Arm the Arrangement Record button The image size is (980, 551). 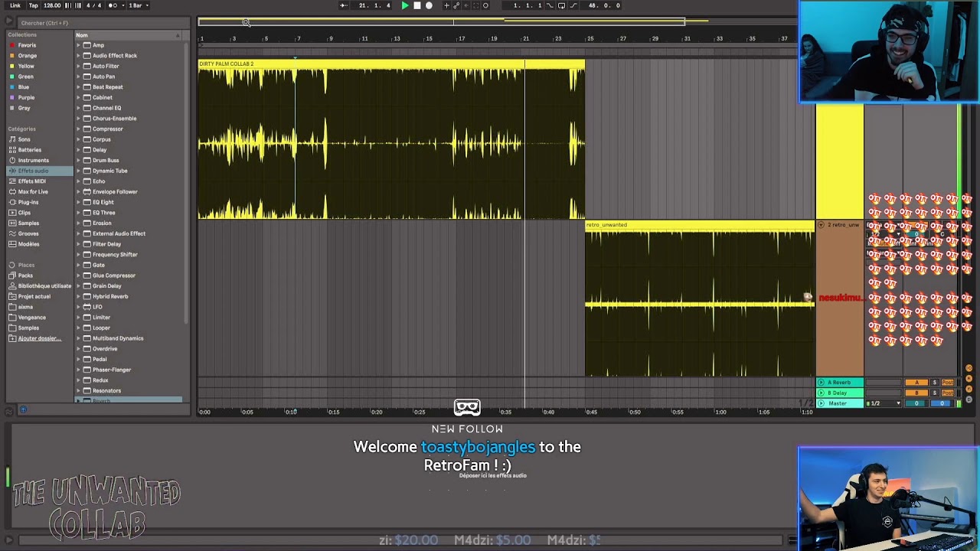[429, 5]
